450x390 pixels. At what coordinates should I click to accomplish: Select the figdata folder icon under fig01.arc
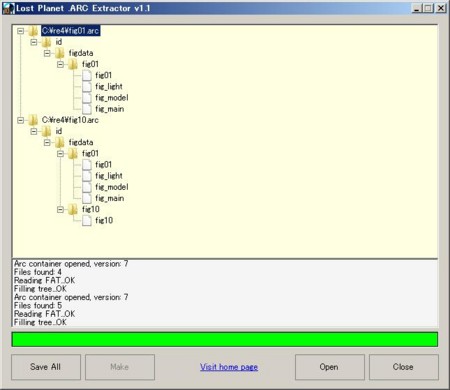(60, 53)
